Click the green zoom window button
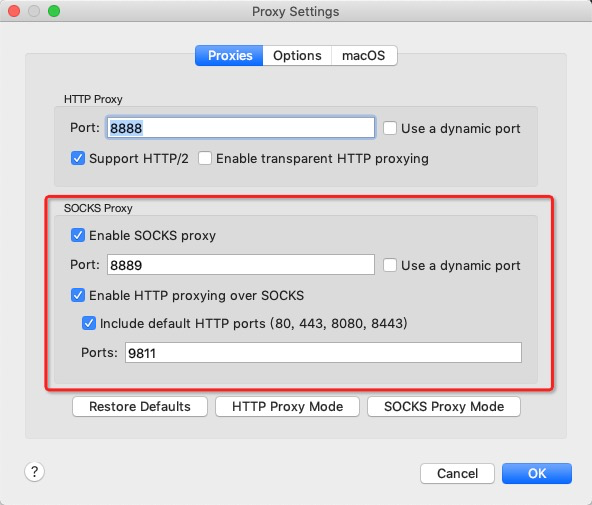The height and width of the screenshot is (505, 592). [54, 11]
